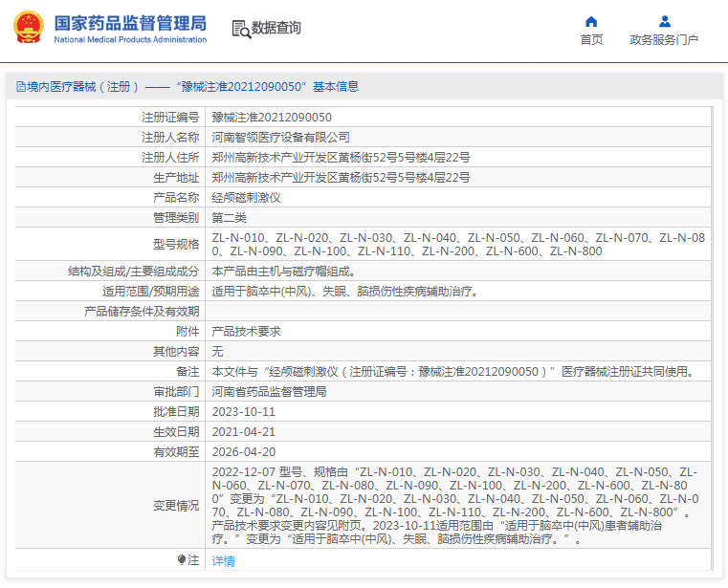Click the 首页 house icon
The image size is (728, 588).
[x=591, y=21]
